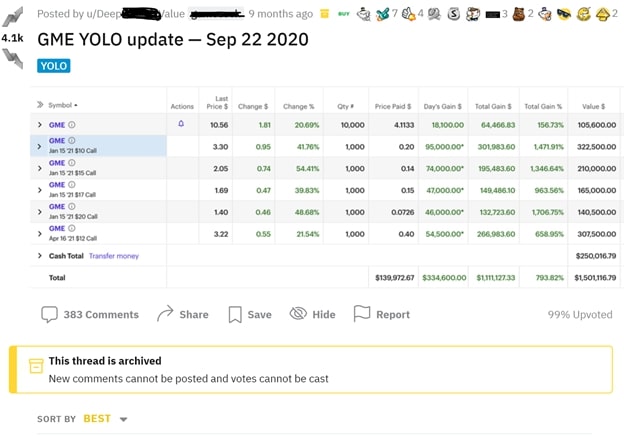Viewport: 624px width, 436px height.
Task: Upvote the GME YOLO update post
Action: (12, 17)
